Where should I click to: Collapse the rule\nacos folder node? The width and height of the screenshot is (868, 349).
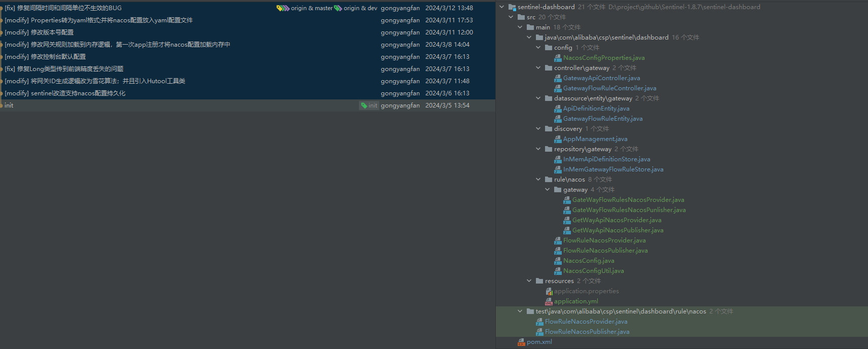pos(538,180)
